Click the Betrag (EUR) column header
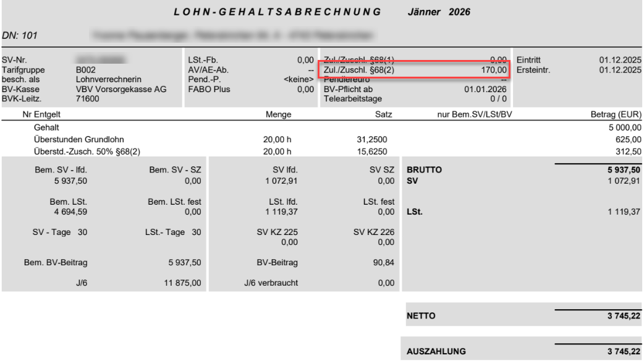Image resolution: width=644 pixels, height=363 pixels. (616, 114)
